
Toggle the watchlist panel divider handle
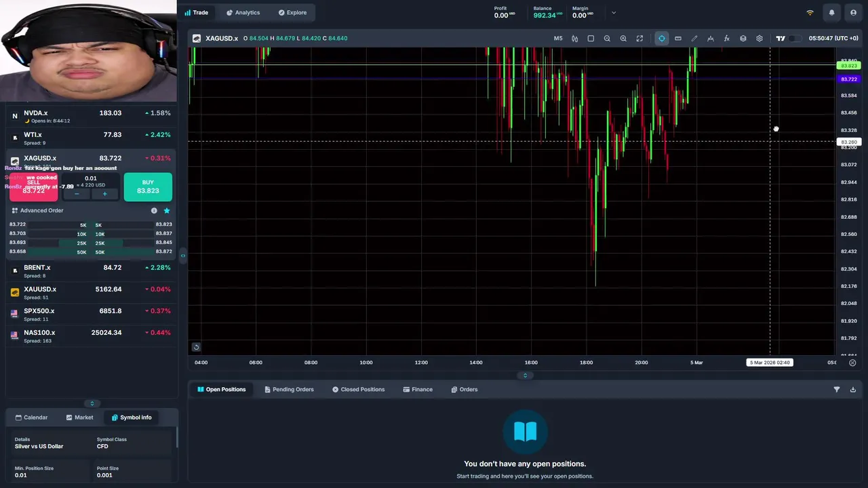92,404
